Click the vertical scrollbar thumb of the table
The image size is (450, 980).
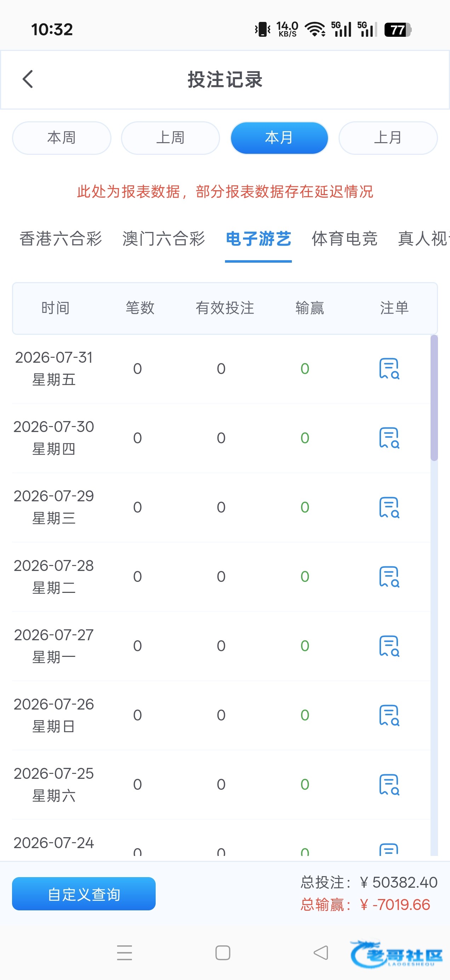point(434,398)
